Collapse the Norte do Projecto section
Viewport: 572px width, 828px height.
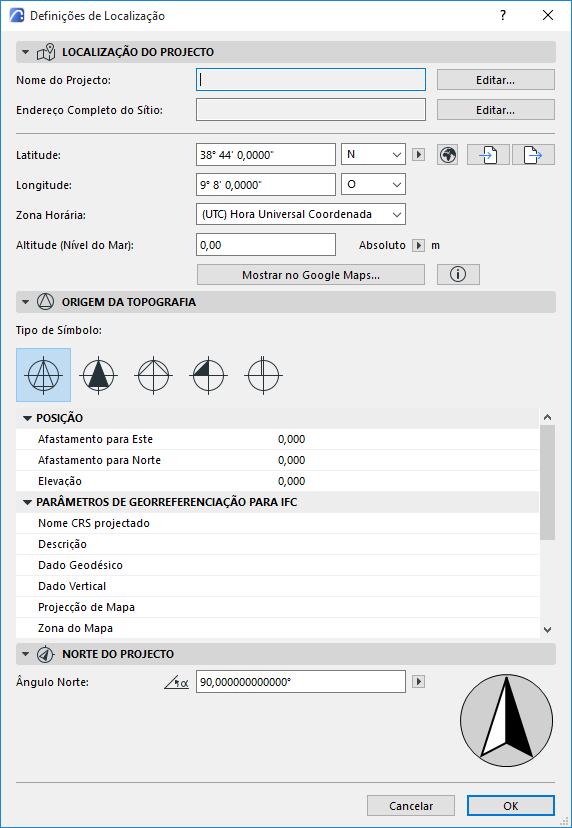click(x=25, y=654)
